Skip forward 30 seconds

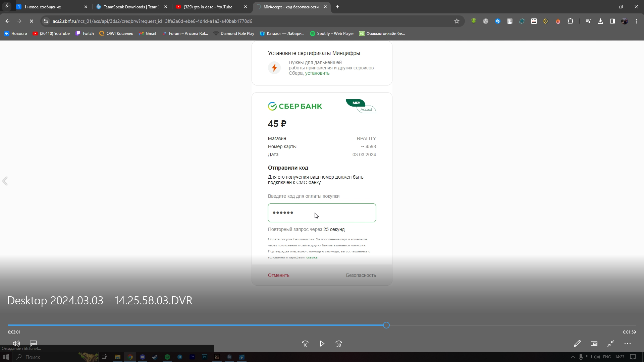click(x=339, y=344)
